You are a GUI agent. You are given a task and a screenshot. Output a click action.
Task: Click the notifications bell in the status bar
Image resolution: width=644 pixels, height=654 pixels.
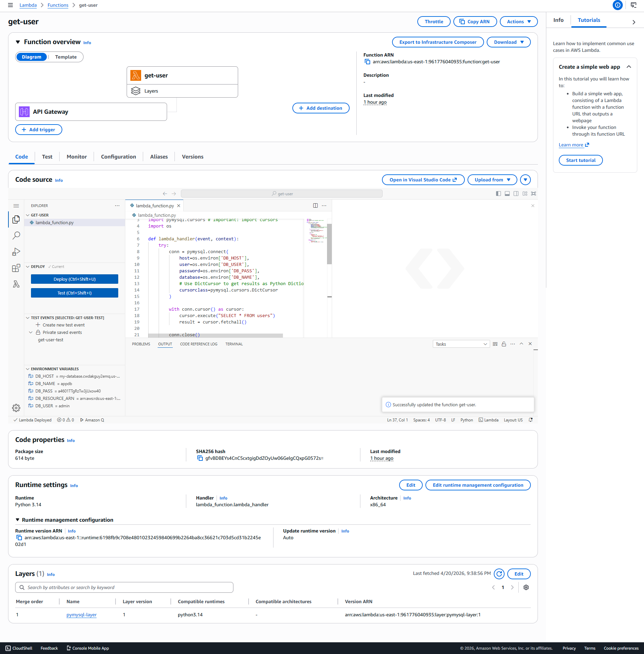[531, 420]
